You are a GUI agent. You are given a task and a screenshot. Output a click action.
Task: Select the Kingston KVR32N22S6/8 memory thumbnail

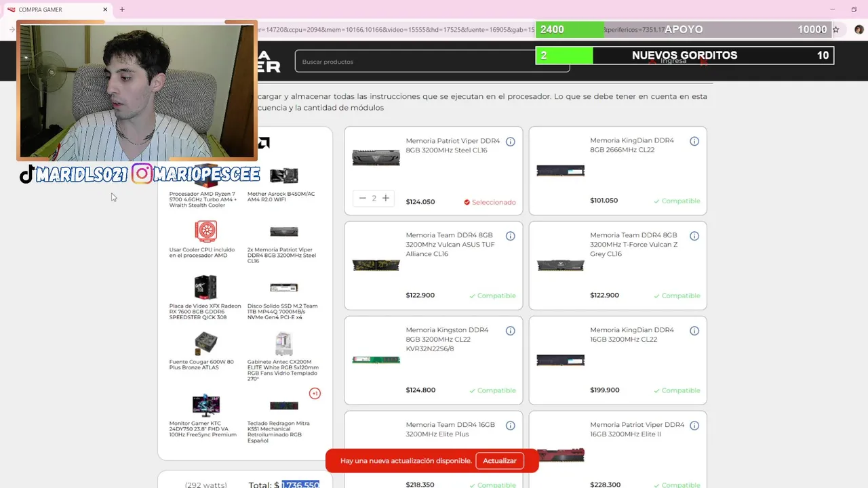pos(376,360)
